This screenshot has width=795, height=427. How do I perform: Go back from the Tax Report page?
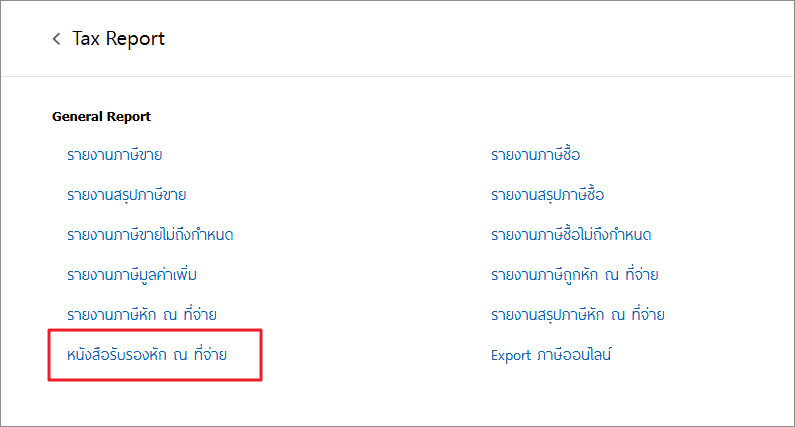point(56,39)
